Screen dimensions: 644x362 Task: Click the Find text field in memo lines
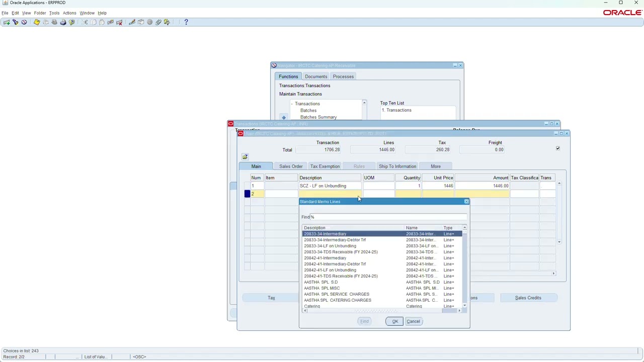coord(388,217)
